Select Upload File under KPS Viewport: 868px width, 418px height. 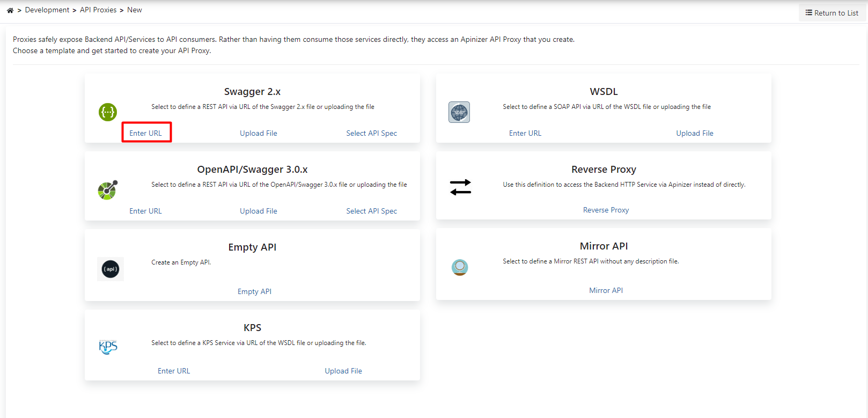pos(343,371)
